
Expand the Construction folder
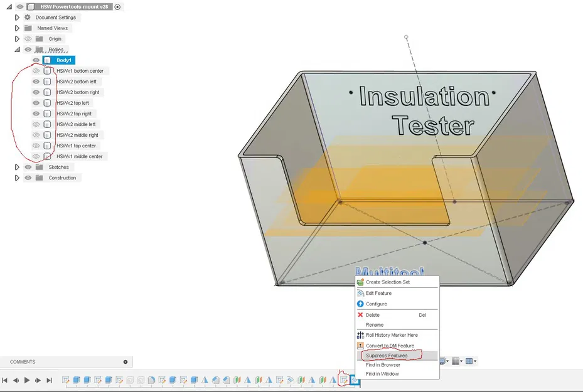[x=16, y=177]
